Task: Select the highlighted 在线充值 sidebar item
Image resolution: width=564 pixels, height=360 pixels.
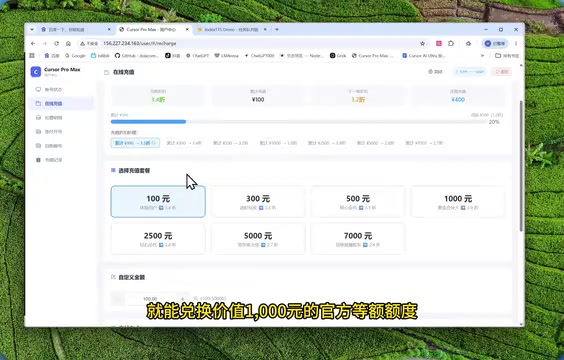Action: point(60,104)
